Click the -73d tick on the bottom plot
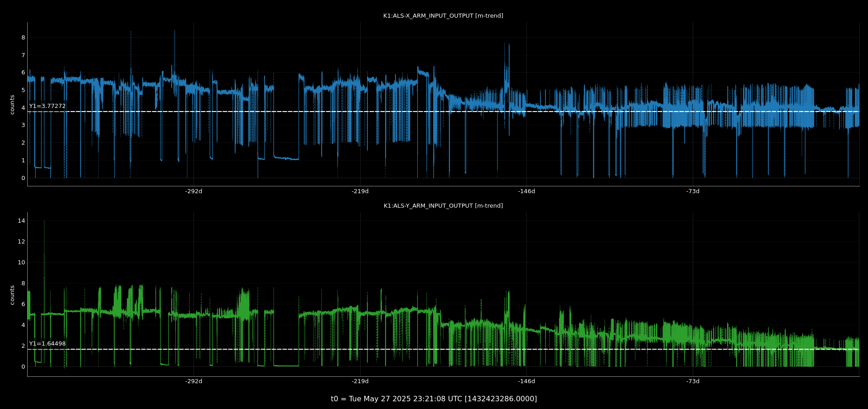The height and width of the screenshot is (409, 868). [x=693, y=381]
